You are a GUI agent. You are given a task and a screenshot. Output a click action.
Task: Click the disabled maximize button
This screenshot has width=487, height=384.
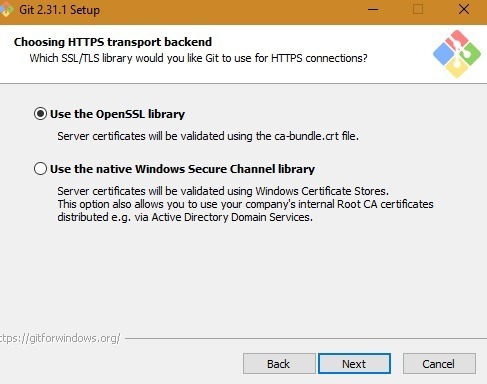[418, 9]
